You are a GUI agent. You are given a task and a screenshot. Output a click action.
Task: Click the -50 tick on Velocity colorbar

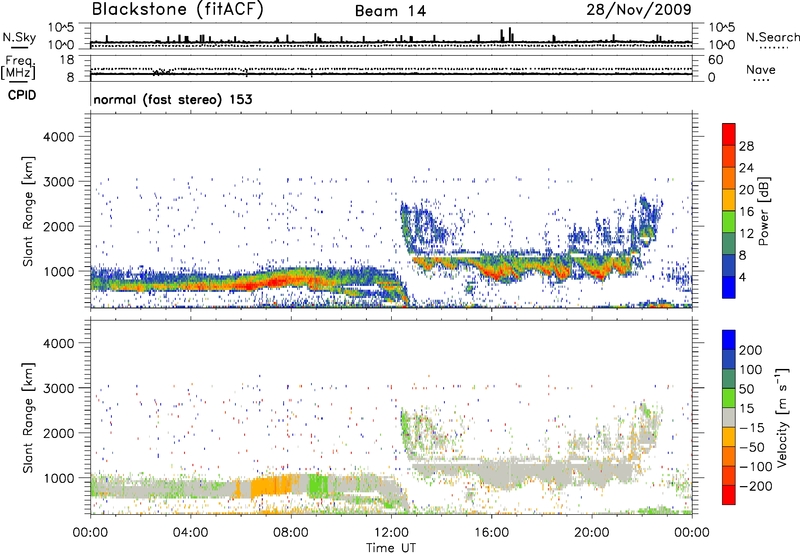pos(752,447)
